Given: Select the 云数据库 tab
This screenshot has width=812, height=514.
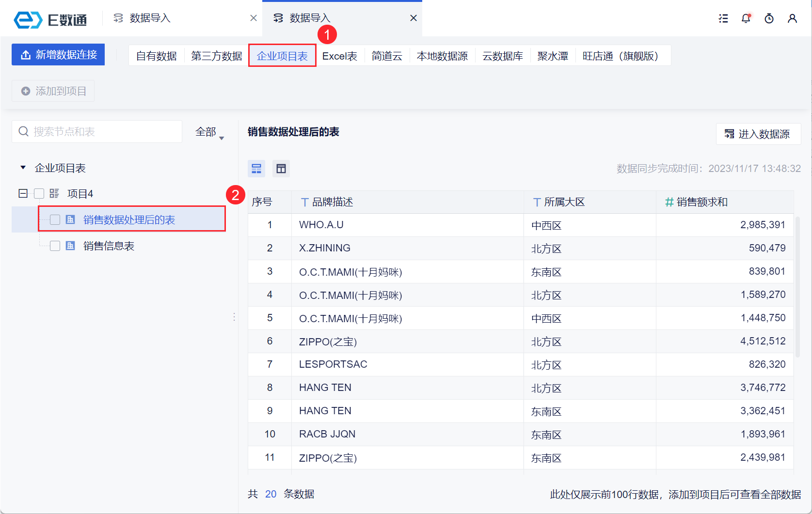Looking at the screenshot, I should (503, 56).
